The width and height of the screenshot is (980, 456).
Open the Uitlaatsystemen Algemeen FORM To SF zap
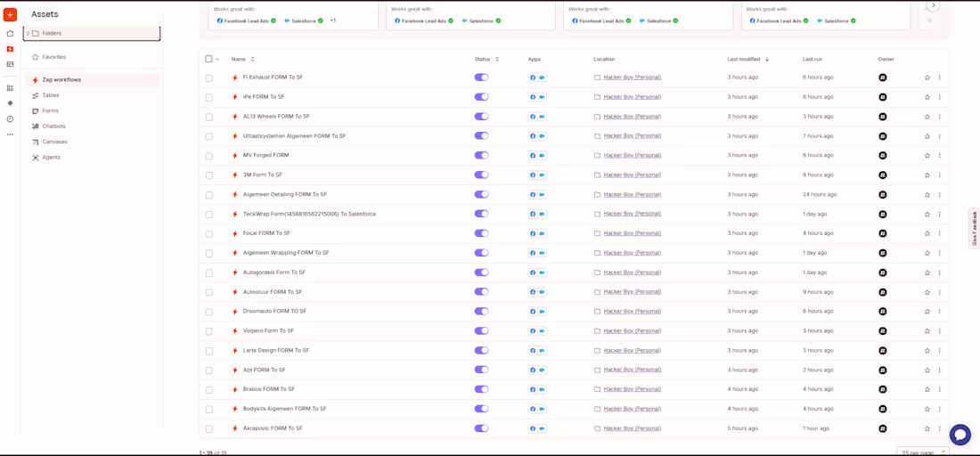pos(294,135)
